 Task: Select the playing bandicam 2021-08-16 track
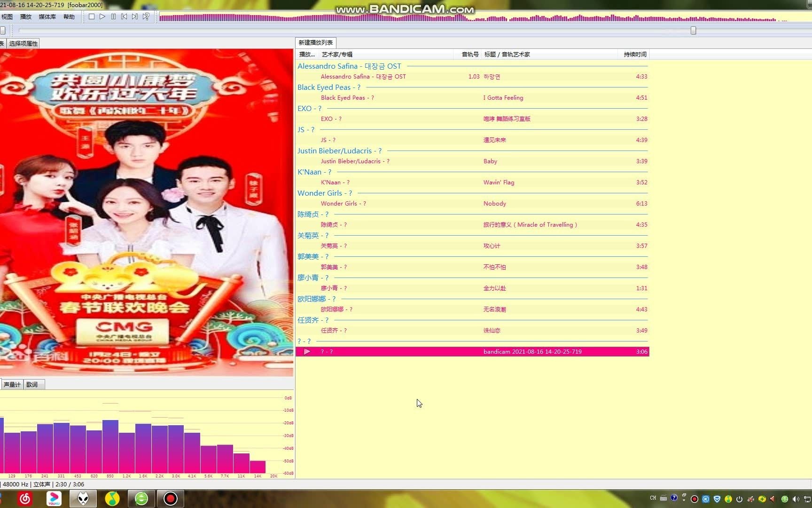click(472, 352)
